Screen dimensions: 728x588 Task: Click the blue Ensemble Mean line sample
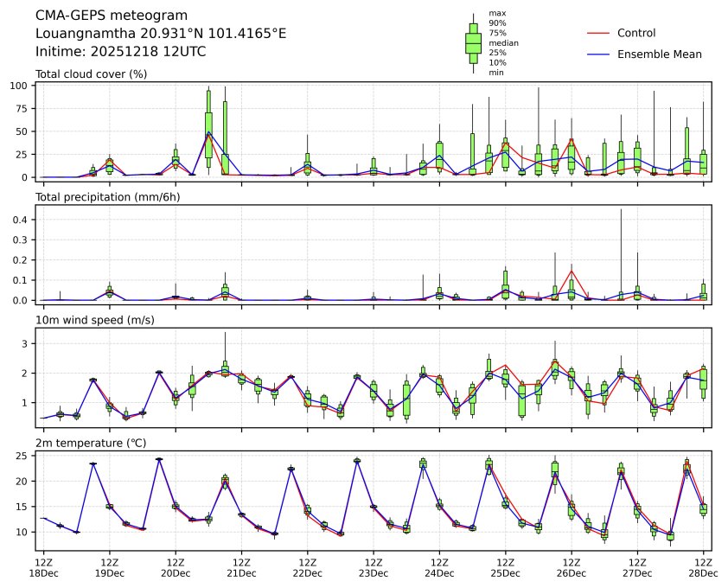coord(599,54)
